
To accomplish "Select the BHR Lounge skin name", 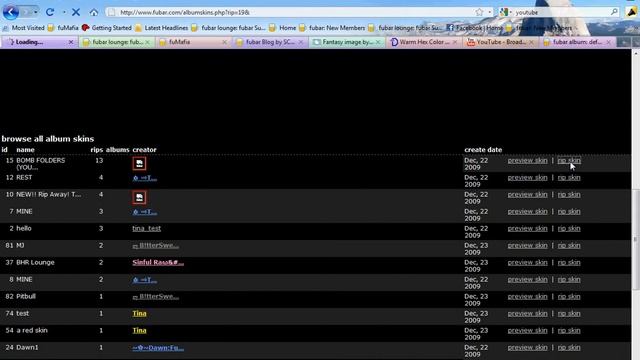I will pos(35,262).
